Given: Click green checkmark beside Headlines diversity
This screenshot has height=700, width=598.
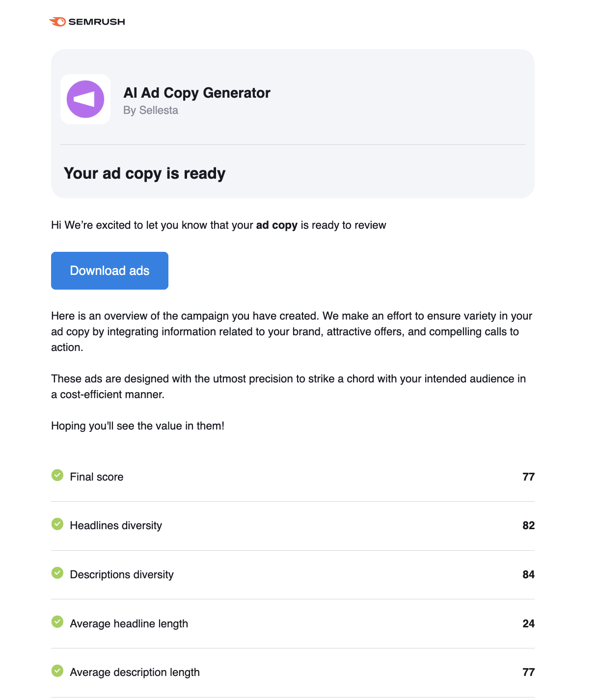Looking at the screenshot, I should [x=57, y=524].
